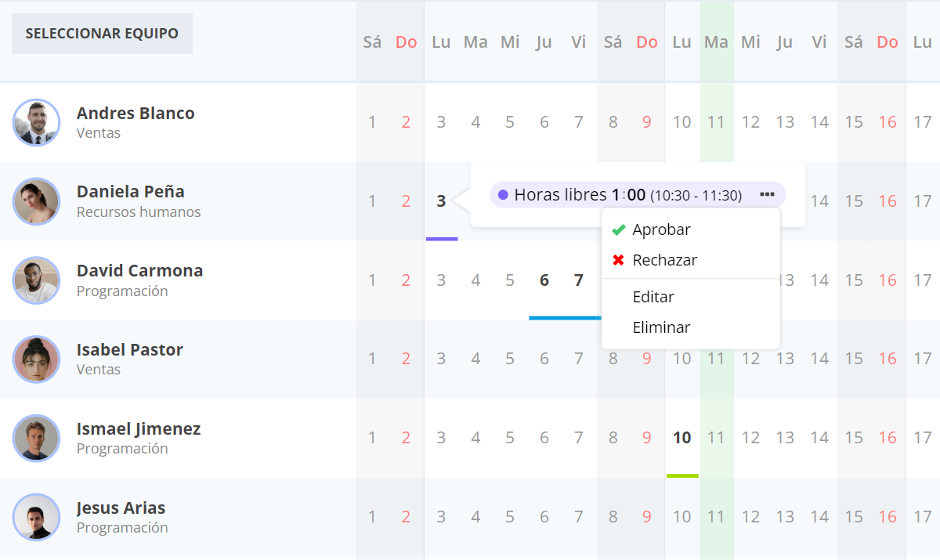940x560 pixels.
Task: Select day 15 in Jesus Arias's row
Action: click(x=854, y=517)
